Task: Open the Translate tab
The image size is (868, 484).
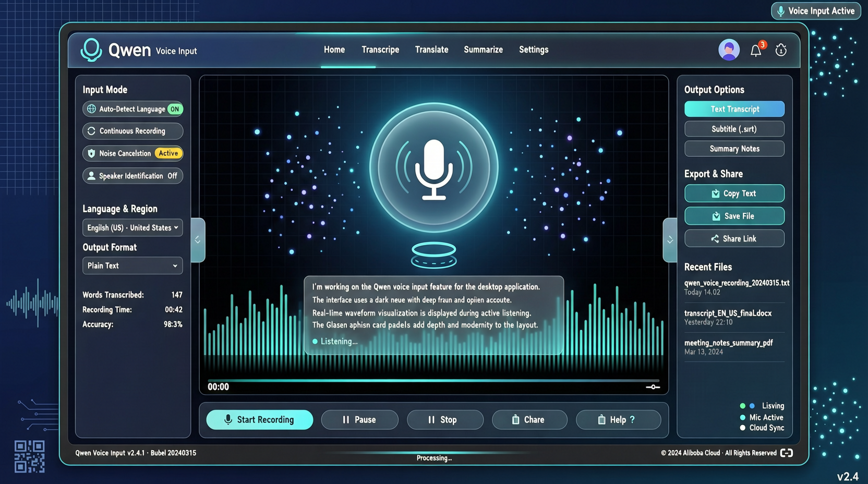Action: tap(431, 50)
